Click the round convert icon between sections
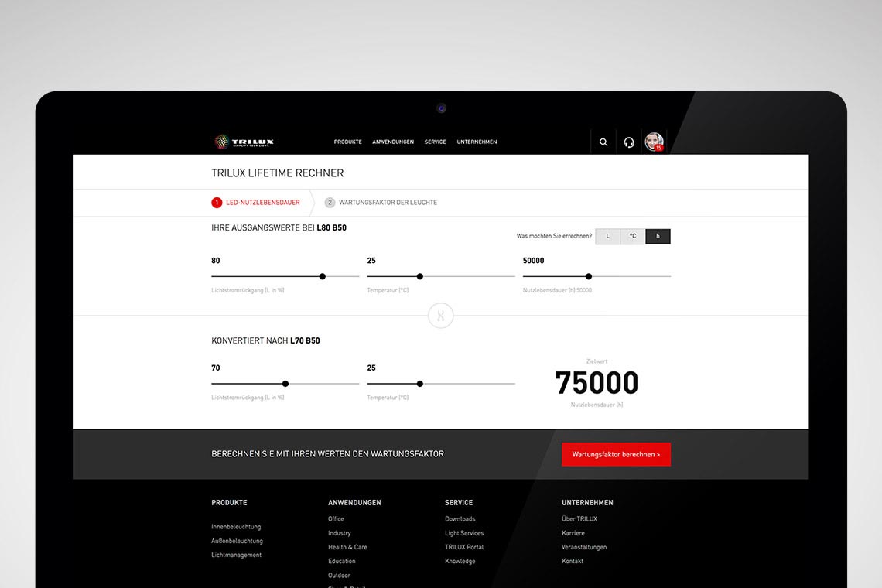This screenshot has width=882, height=588. pos(440,316)
